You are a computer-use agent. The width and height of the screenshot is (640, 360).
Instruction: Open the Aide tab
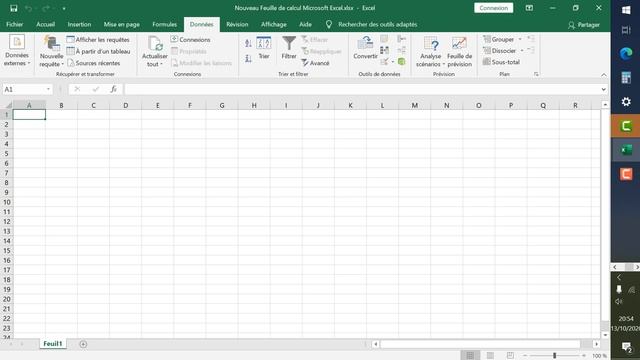(x=305, y=24)
